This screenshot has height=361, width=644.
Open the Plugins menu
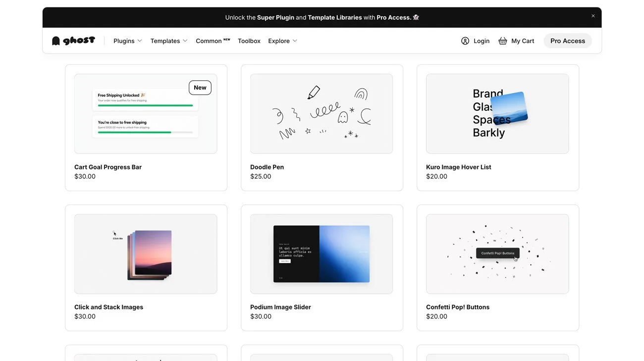pos(128,41)
